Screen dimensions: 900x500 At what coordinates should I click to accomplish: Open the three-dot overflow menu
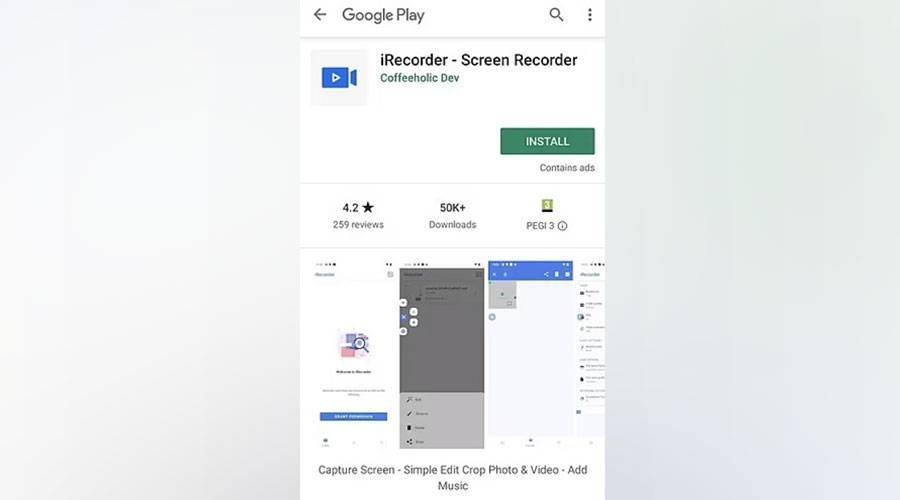(x=589, y=15)
